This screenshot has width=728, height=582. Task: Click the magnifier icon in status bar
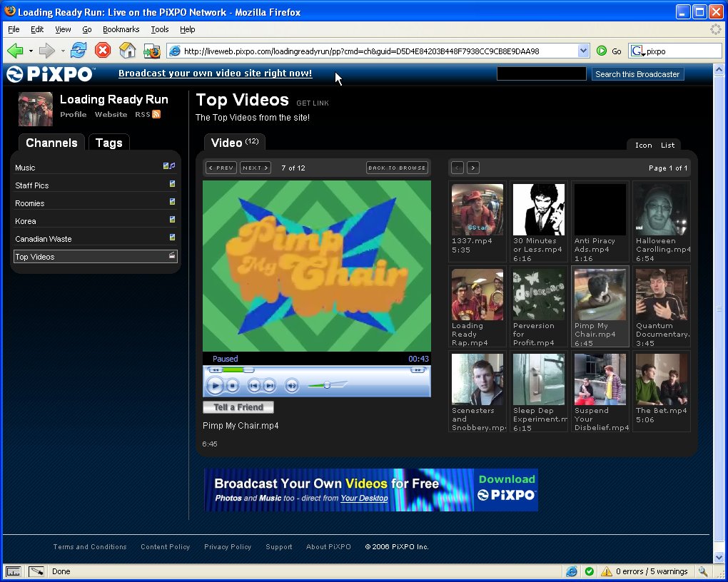coord(703,571)
